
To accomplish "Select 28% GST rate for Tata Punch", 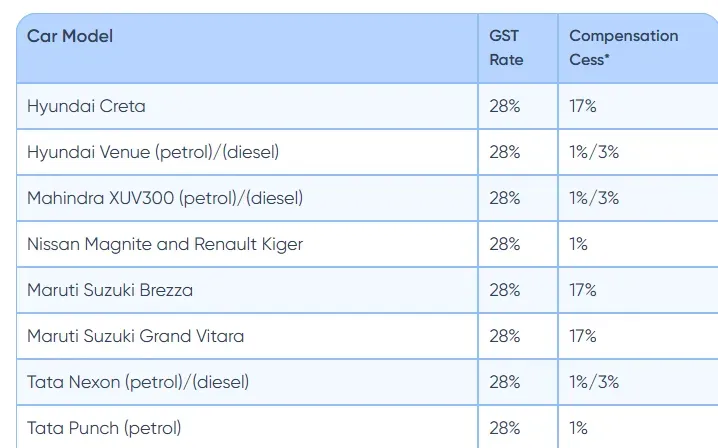I will [505, 428].
